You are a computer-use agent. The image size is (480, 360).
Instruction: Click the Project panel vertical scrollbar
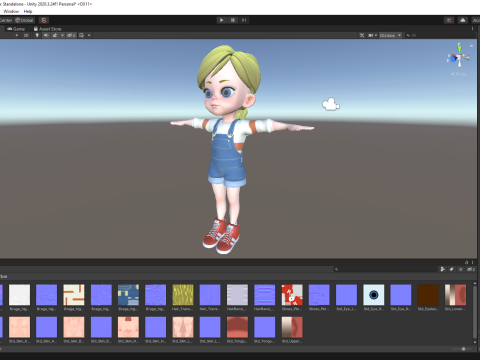[x=475, y=313]
